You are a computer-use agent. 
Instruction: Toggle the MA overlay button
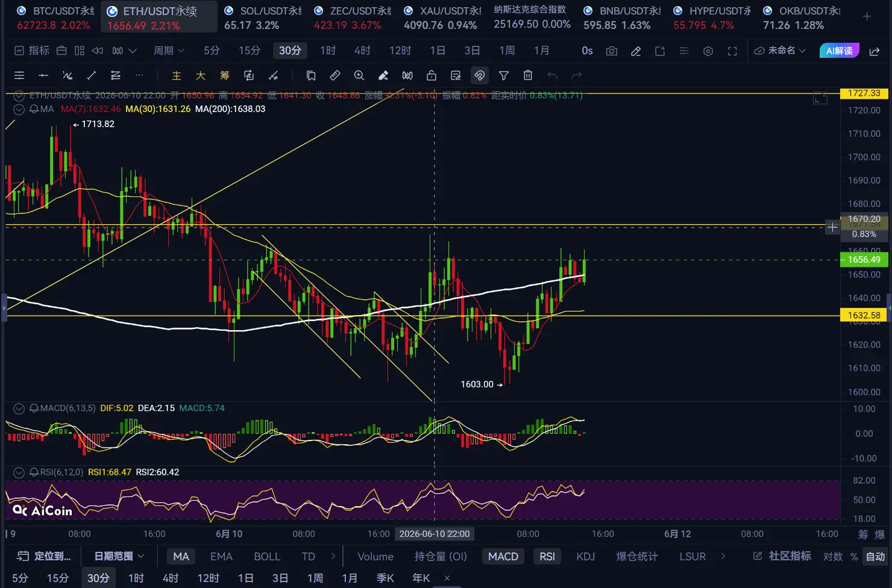(x=181, y=556)
